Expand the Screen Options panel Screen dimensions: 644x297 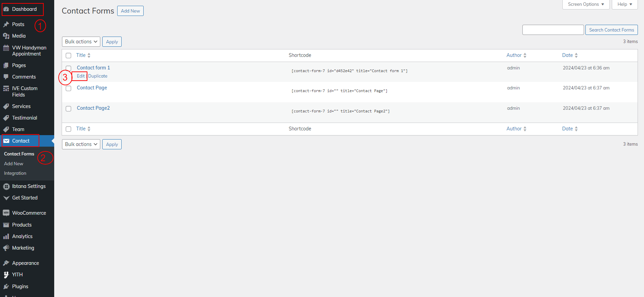586,4
